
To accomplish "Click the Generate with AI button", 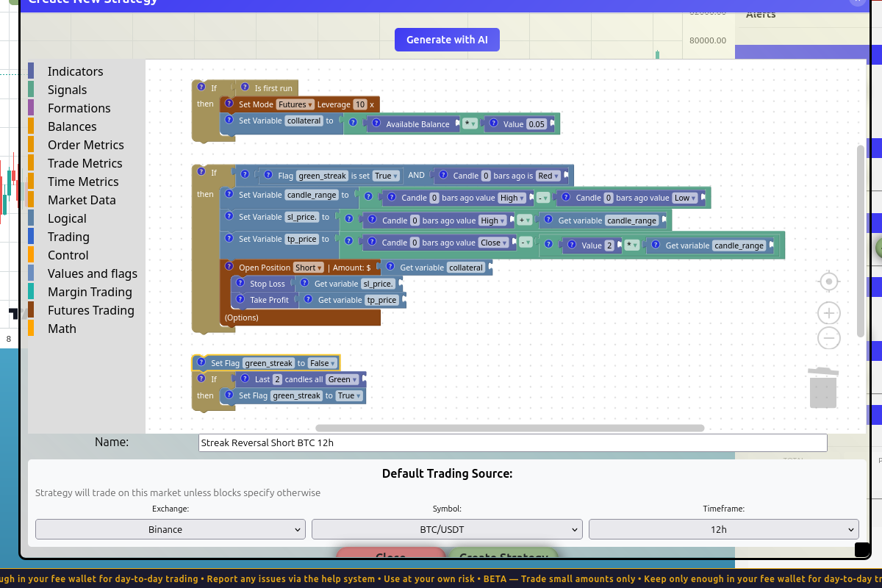I will tap(447, 40).
